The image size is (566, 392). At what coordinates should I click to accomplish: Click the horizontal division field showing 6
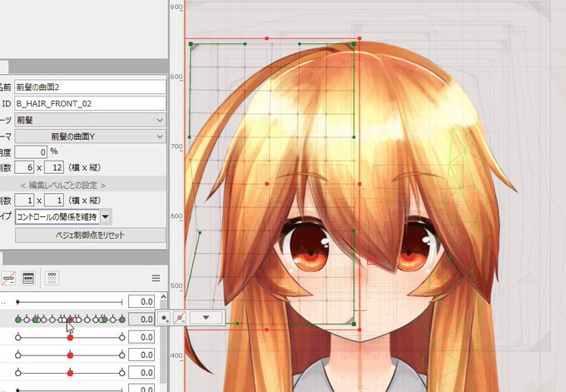tap(24, 167)
